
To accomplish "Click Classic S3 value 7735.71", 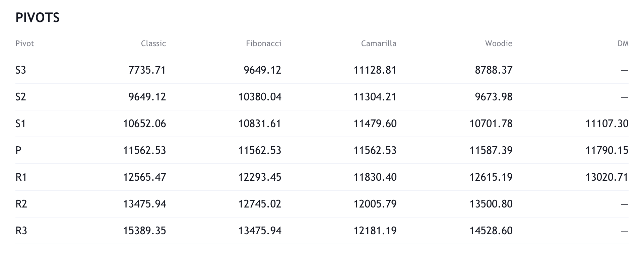I will point(147,70).
